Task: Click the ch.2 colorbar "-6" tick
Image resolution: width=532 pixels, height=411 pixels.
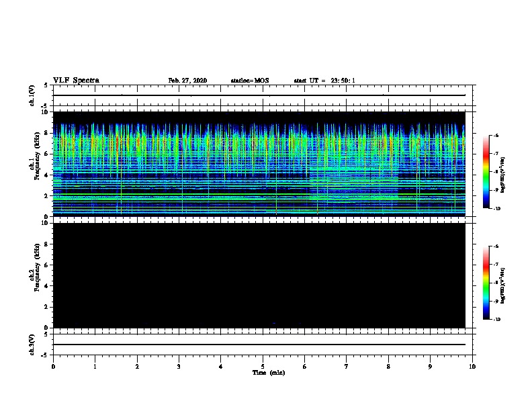Action: click(496, 246)
